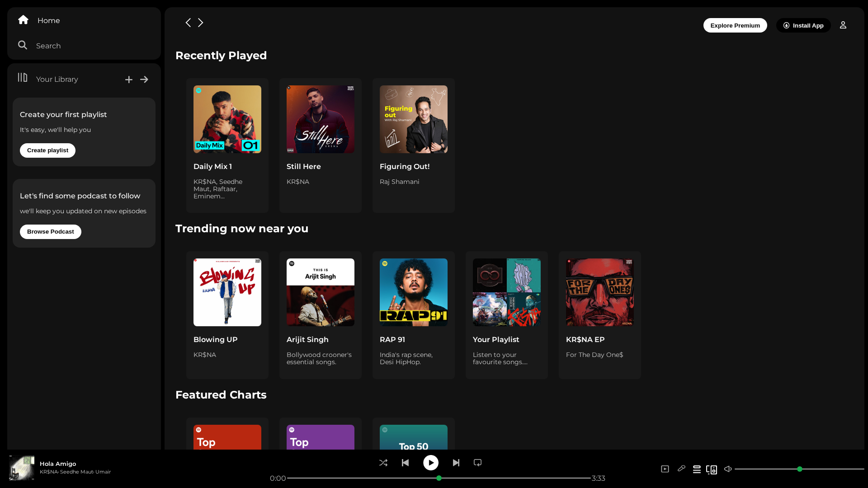
Task: Click the Raj Shamani artist text
Action: tap(400, 182)
